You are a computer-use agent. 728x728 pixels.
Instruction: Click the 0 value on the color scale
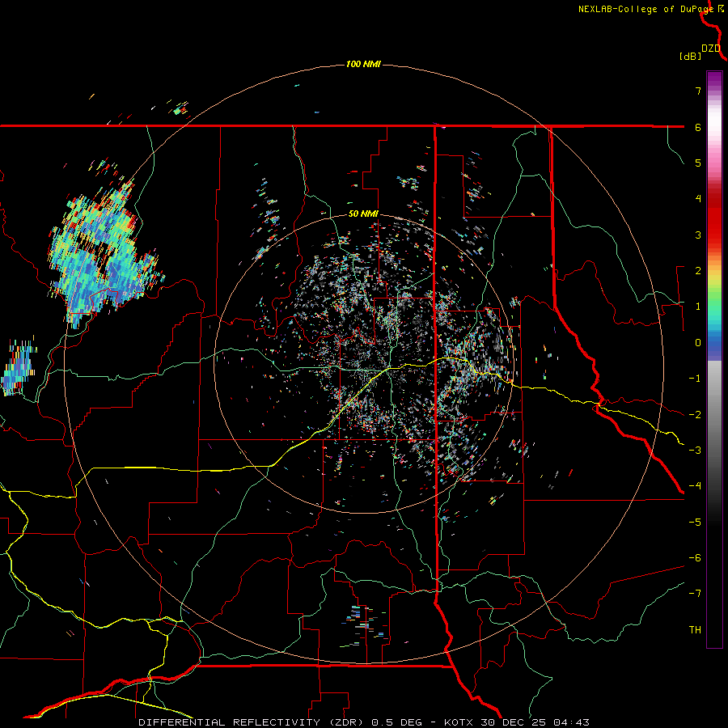[698, 343]
